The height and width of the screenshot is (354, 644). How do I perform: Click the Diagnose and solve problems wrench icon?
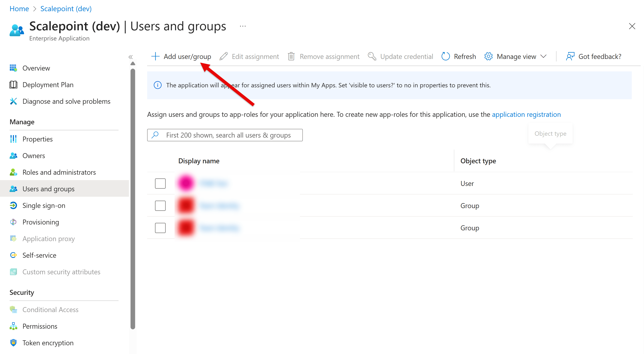point(13,101)
